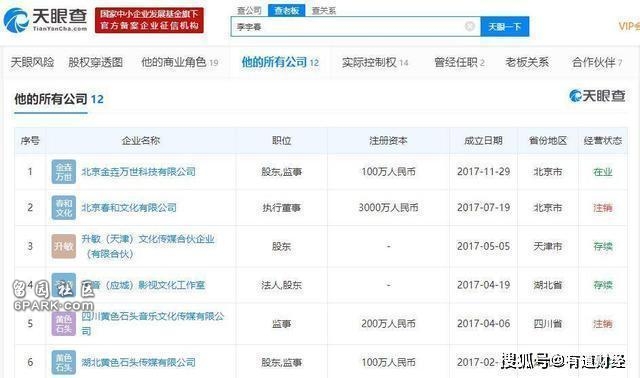This screenshot has width=640, height=378.
Task: Click the 3000万人民币 registered capital cell
Action: coord(388,208)
